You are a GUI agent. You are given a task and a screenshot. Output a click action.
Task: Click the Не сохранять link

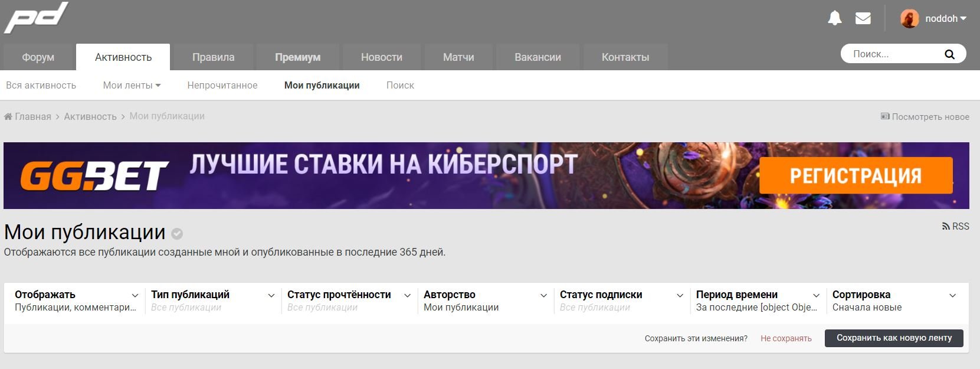786,339
